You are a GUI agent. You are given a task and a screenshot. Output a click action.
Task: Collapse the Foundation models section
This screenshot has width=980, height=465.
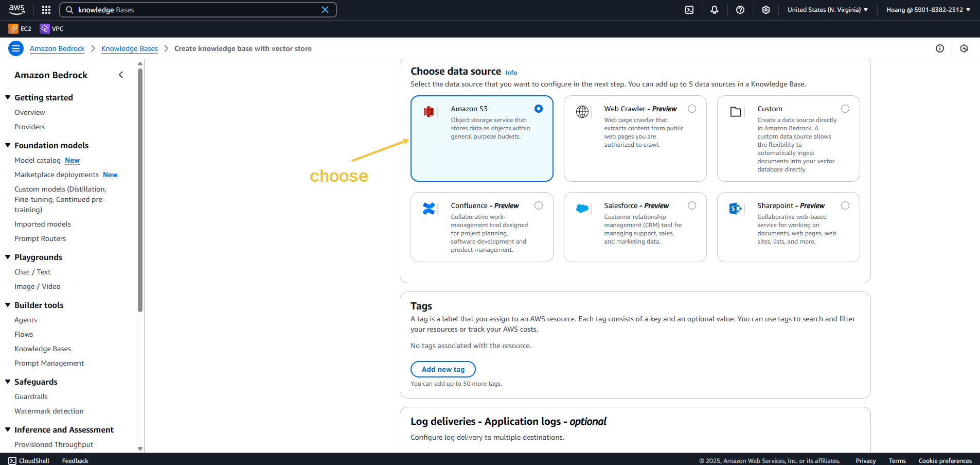(8, 145)
